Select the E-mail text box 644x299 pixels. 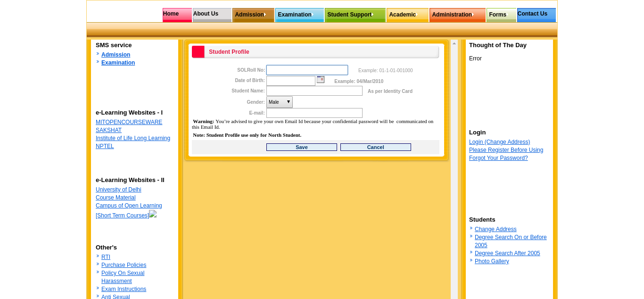tap(314, 113)
